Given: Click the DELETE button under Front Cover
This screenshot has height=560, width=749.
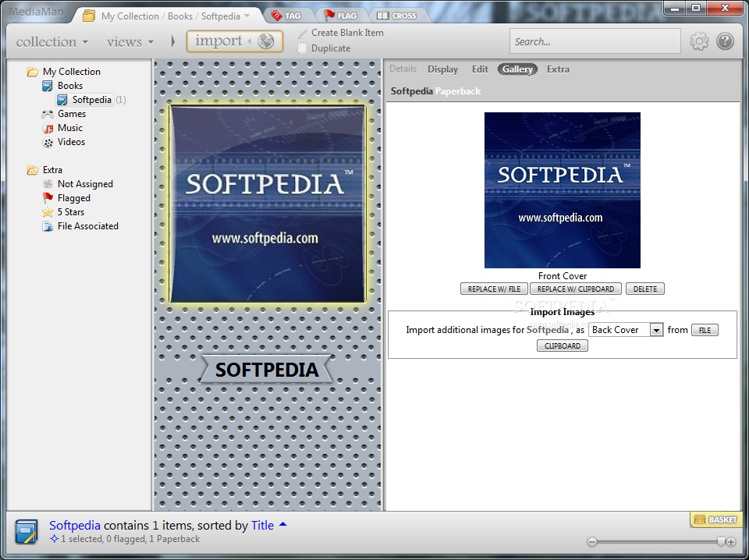Looking at the screenshot, I should coord(645,289).
